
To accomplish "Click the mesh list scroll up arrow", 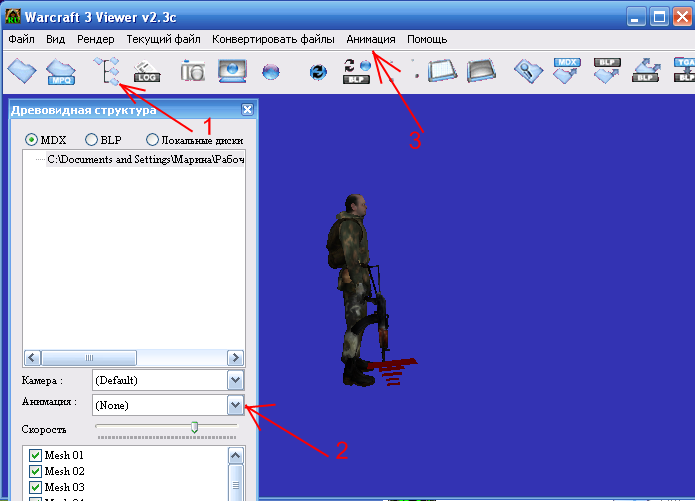I will click(x=236, y=455).
